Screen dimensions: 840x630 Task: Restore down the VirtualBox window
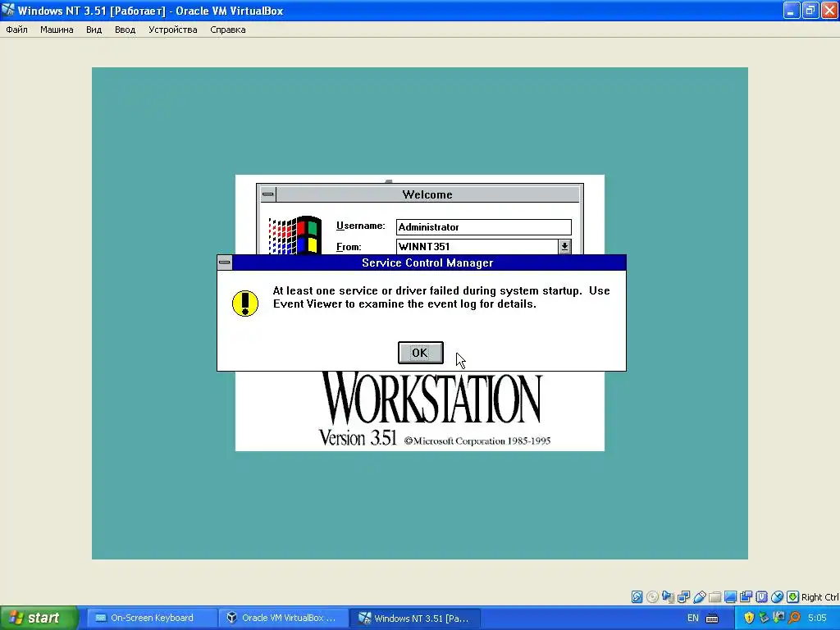(x=810, y=11)
